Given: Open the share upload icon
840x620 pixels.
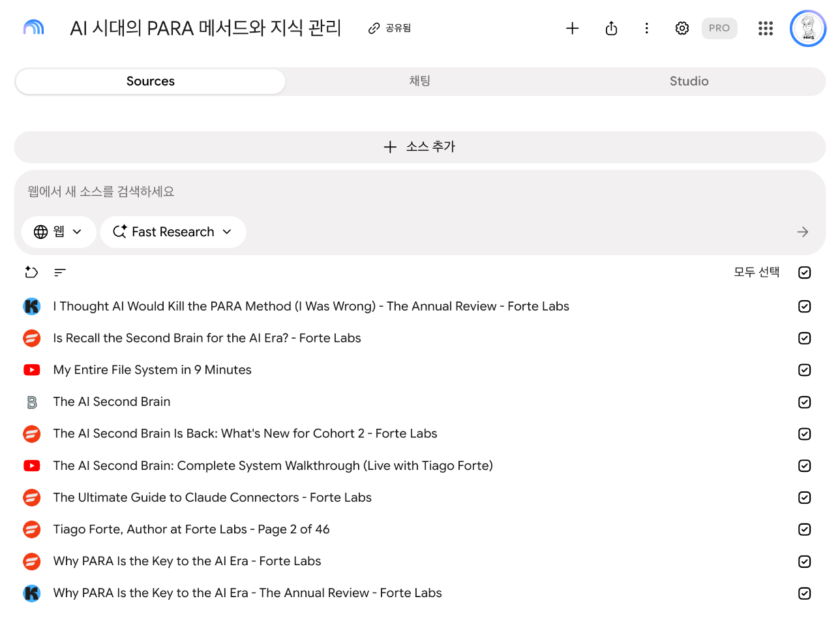Looking at the screenshot, I should click(x=611, y=28).
